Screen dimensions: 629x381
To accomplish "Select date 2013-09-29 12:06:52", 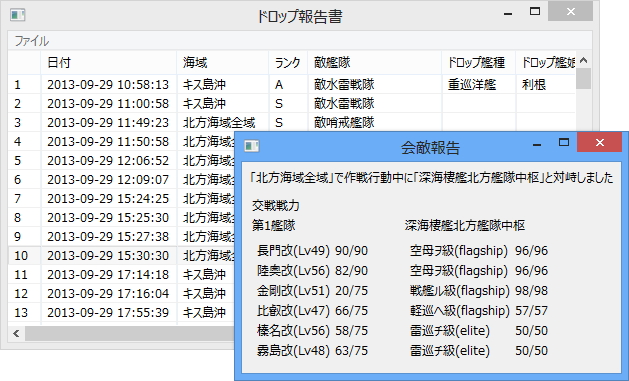I will pos(108,160).
